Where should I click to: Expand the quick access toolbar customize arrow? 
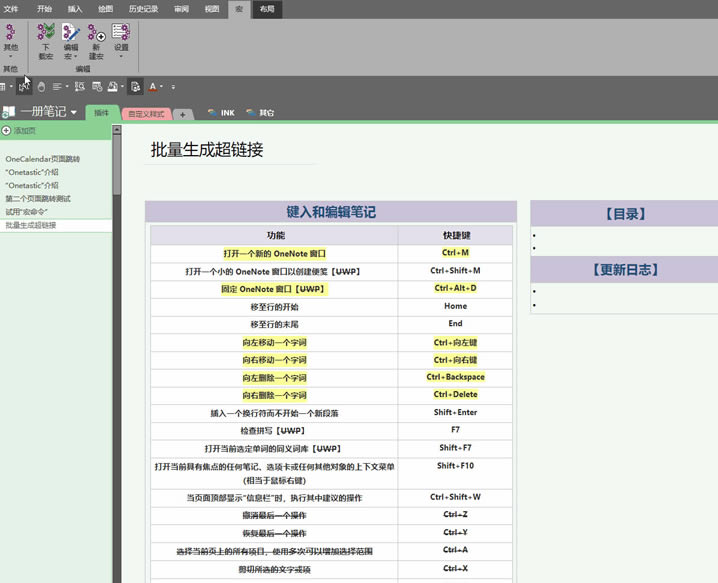[173, 87]
